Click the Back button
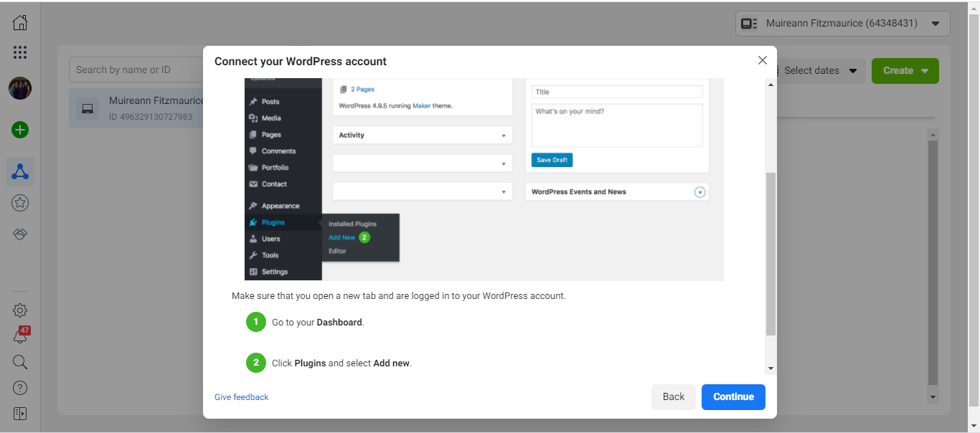The height and width of the screenshot is (433, 980). pos(673,397)
